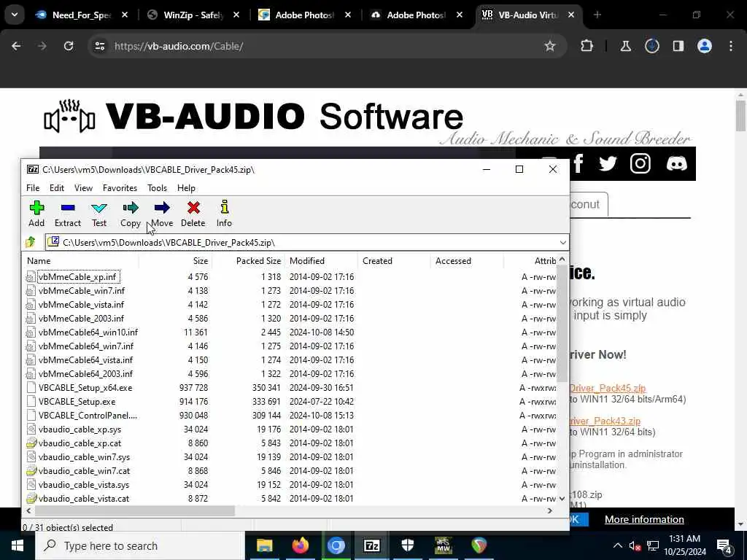747x560 pixels.
Task: Select the VBCABLE_Setup.exe file
Action: [77, 402]
